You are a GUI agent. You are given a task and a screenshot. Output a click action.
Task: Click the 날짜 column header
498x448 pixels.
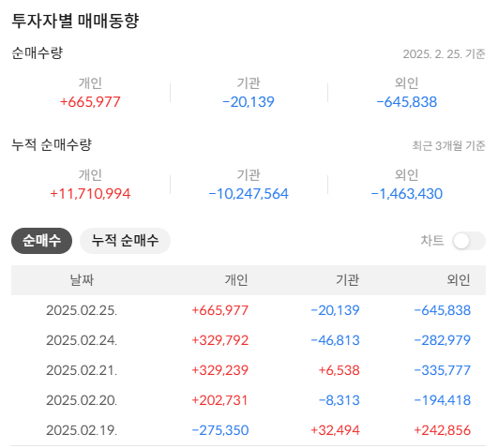pos(82,280)
